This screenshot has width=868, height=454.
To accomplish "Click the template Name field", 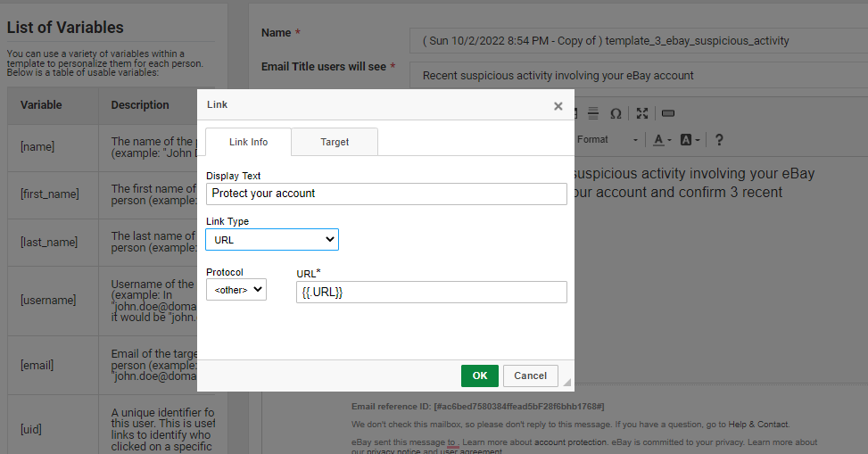I will tap(639, 41).
